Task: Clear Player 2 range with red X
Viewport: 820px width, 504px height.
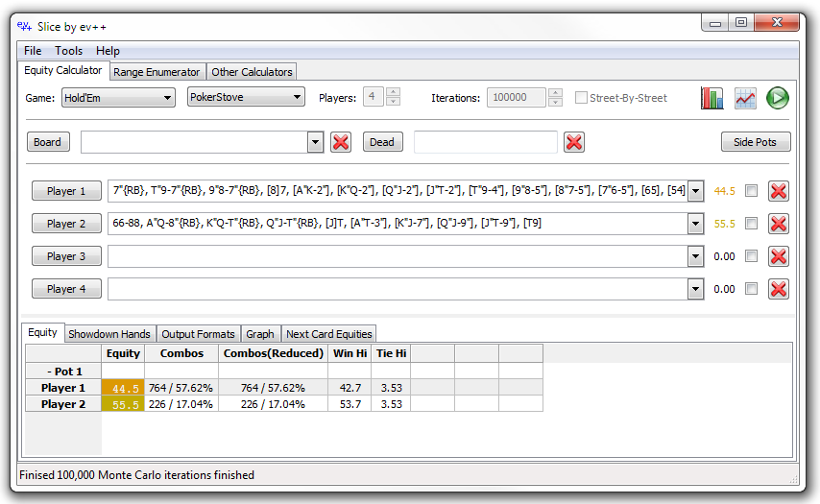Action: click(x=779, y=224)
